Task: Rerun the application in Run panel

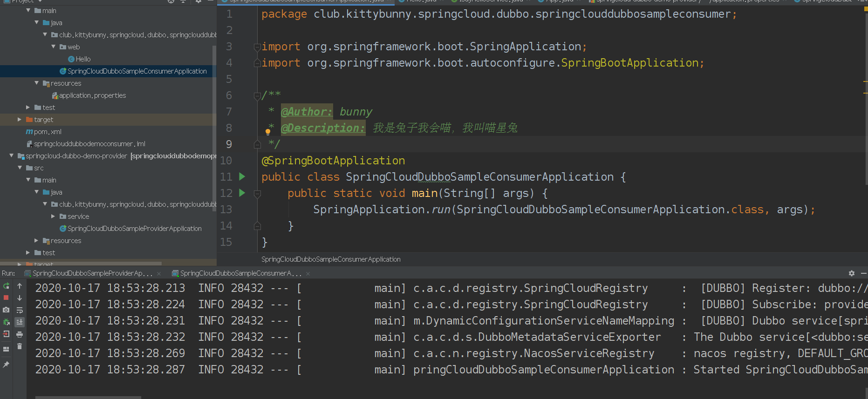Action: (6, 286)
